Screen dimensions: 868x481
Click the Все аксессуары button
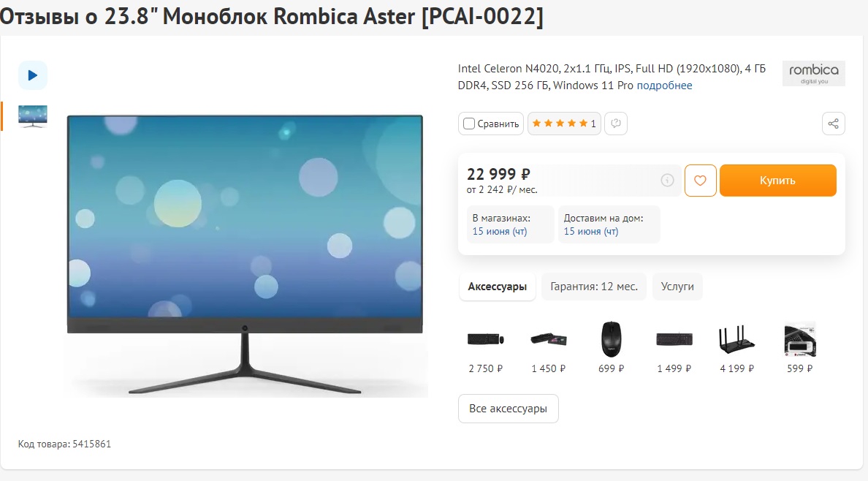tap(509, 409)
